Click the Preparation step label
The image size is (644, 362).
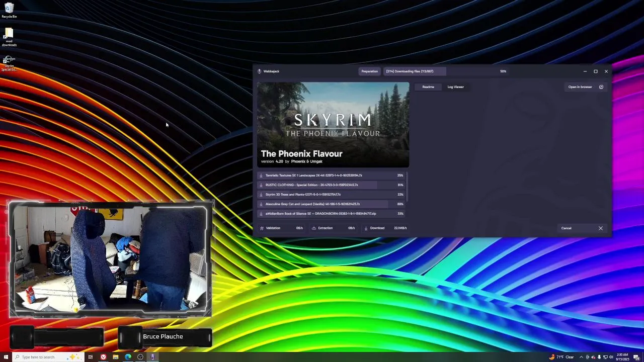369,71
